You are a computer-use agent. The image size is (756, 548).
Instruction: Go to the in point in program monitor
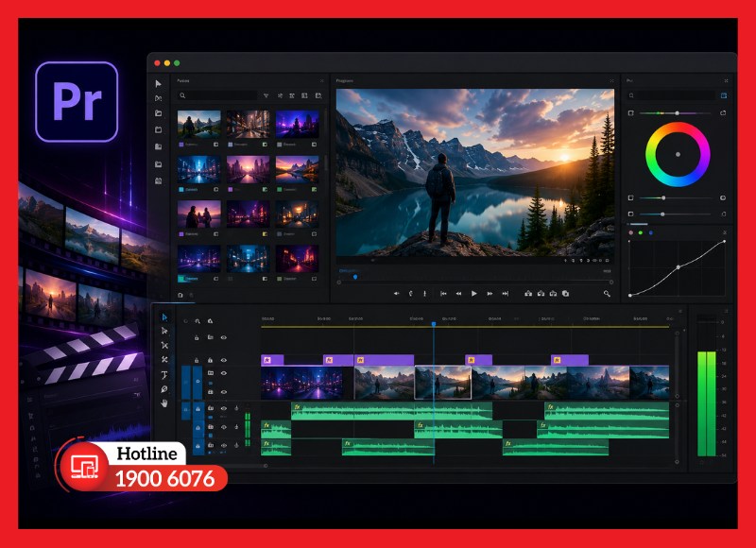pos(443,294)
